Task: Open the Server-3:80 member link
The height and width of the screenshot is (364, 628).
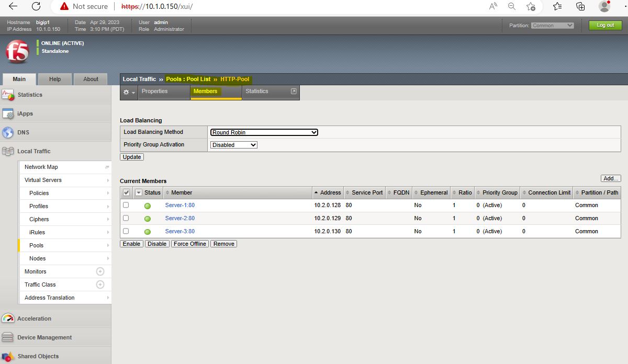Action: point(180,231)
